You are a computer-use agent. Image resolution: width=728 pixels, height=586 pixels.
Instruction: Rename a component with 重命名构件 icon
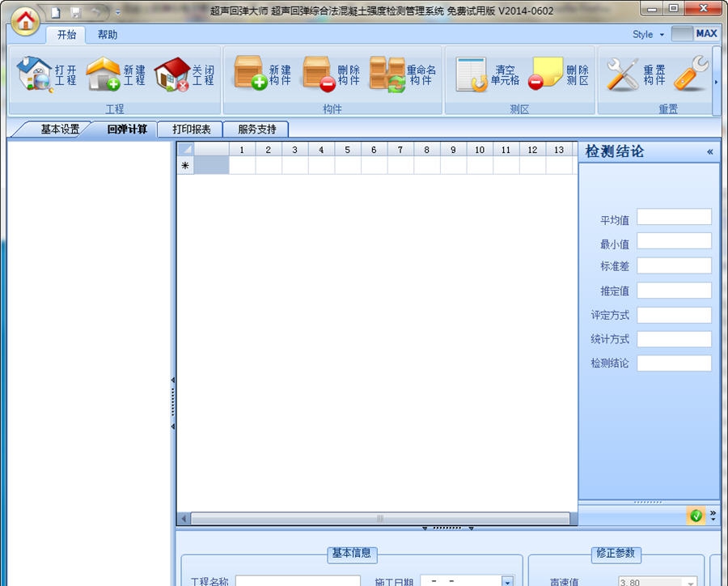384,74
